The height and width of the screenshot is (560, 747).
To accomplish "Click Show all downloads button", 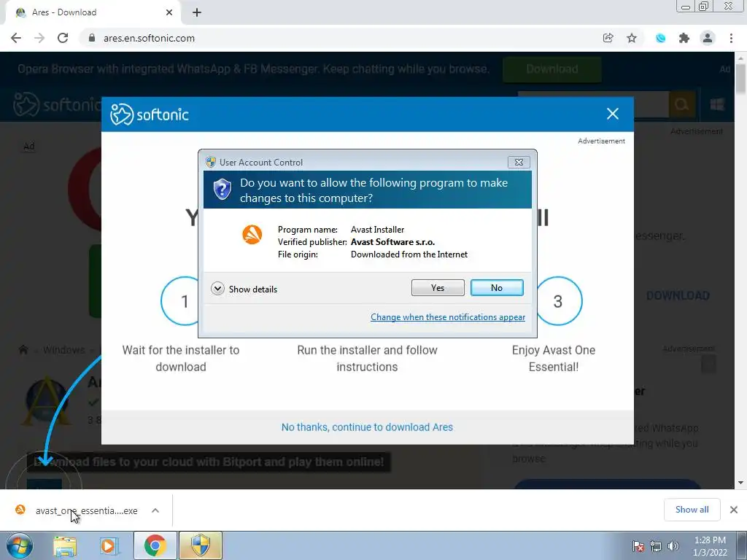I will coord(692,510).
